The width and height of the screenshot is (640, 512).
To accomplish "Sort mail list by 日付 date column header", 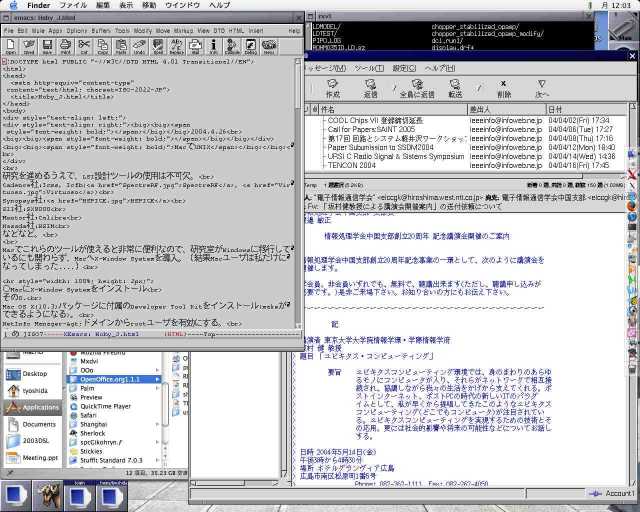I will pyautogui.click(x=587, y=109).
